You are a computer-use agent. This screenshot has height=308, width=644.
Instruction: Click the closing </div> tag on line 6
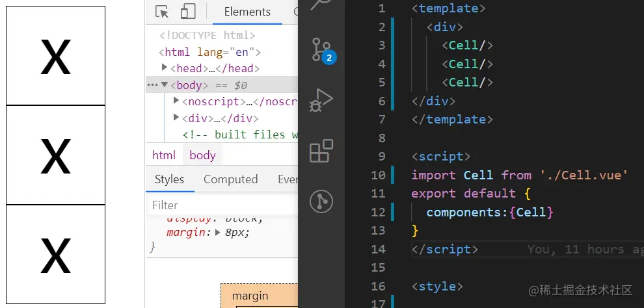point(433,101)
